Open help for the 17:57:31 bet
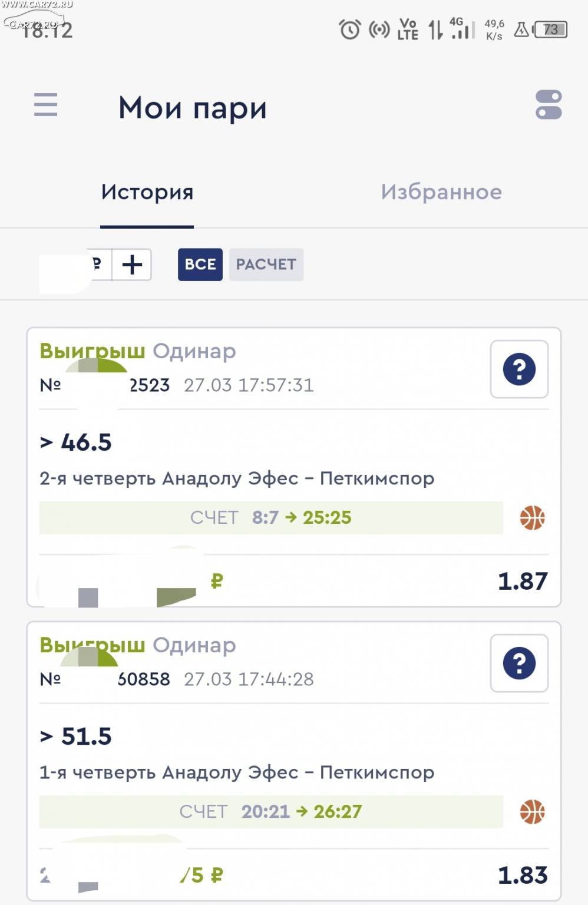This screenshot has height=905, width=588. [x=519, y=369]
